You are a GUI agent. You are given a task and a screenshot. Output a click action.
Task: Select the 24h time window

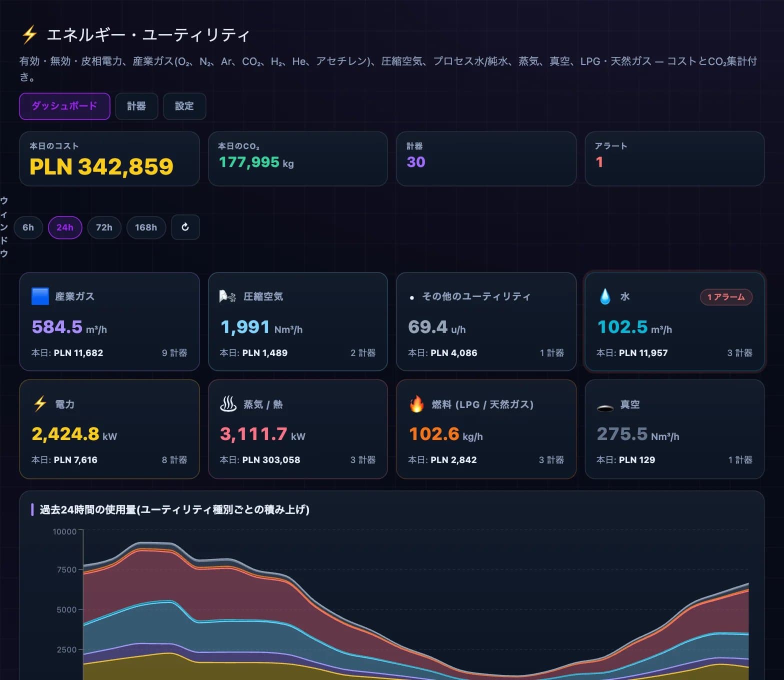tap(65, 227)
